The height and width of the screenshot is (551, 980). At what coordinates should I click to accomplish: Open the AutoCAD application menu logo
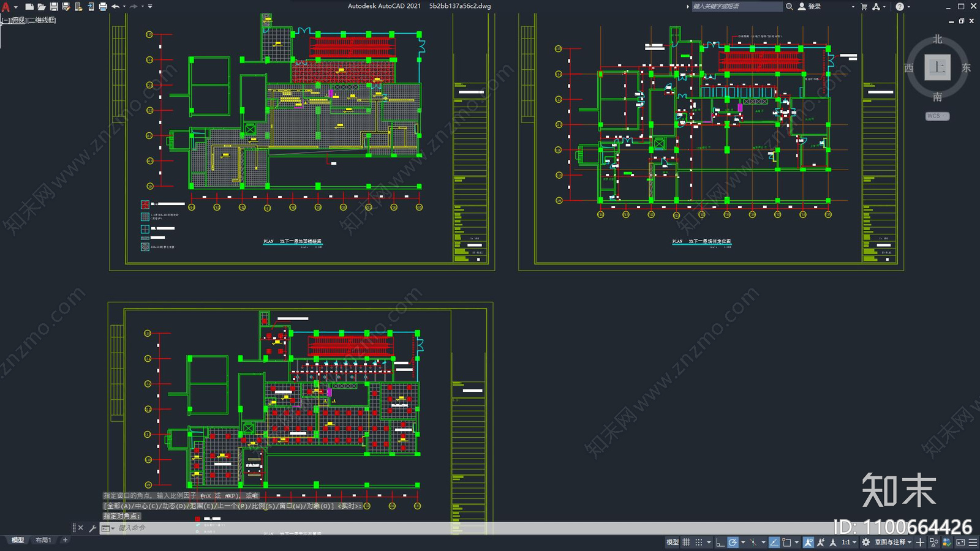tap(6, 7)
